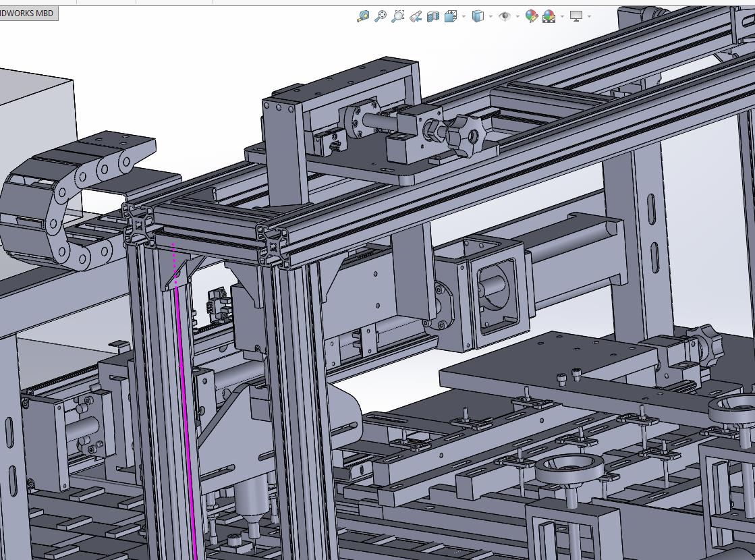The image size is (755, 560).
Task: Click the View Settings monitor icon
Action: [576, 16]
